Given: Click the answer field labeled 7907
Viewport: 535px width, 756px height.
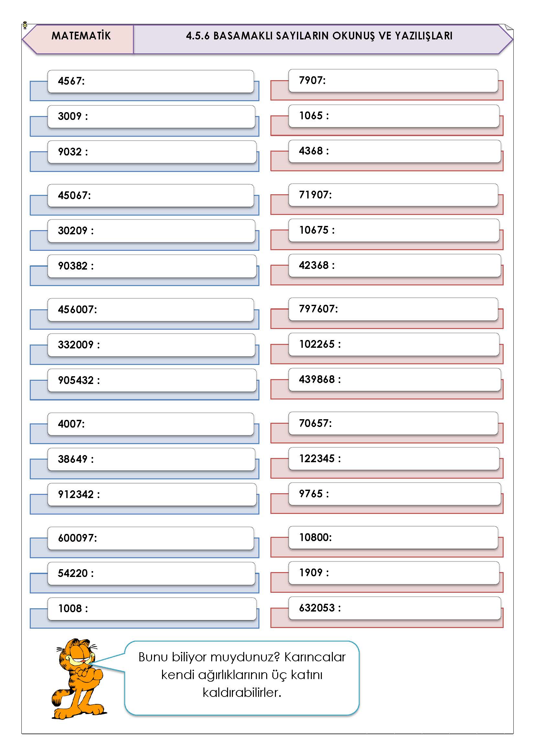Looking at the screenshot, I should 393,81.
